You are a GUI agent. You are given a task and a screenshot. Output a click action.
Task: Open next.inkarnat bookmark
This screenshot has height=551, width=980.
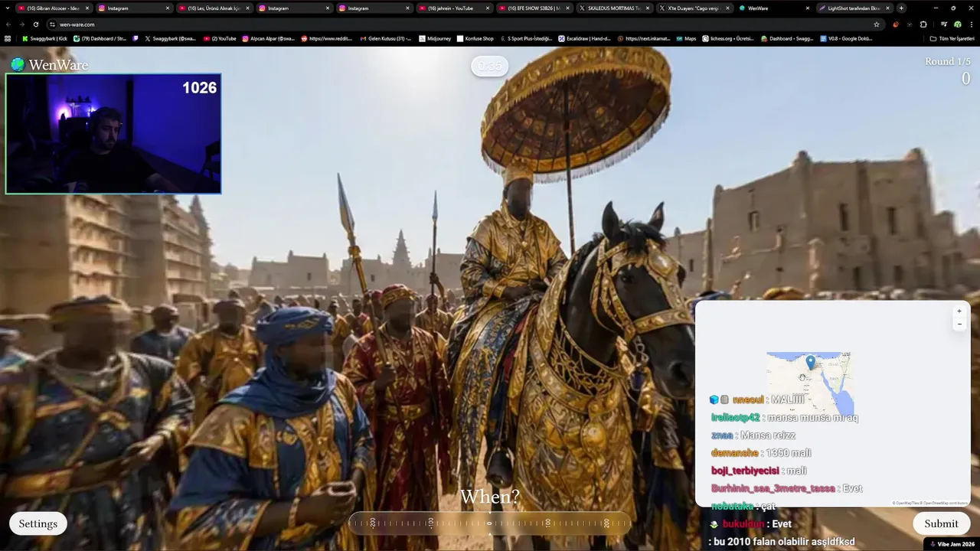coord(644,38)
